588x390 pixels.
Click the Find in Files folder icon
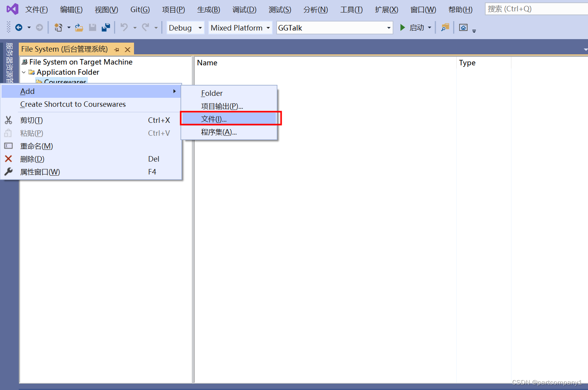click(445, 27)
